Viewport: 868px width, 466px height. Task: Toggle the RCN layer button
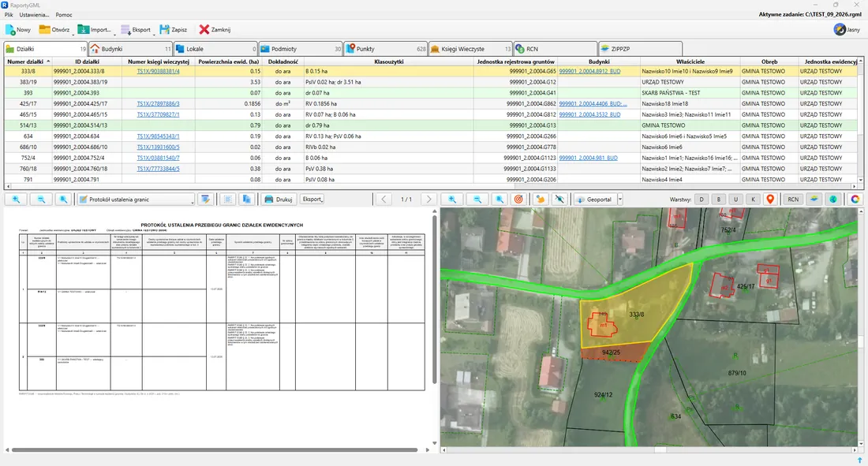click(793, 199)
